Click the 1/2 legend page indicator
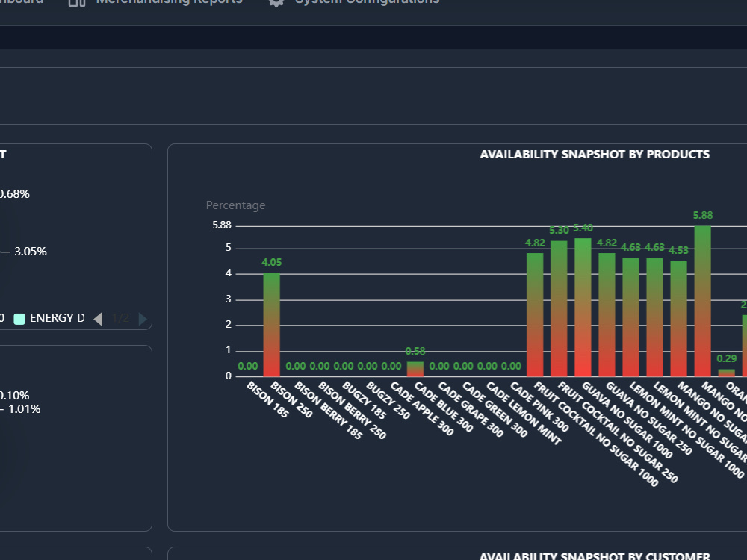Image resolution: width=747 pixels, height=560 pixels. [x=120, y=318]
